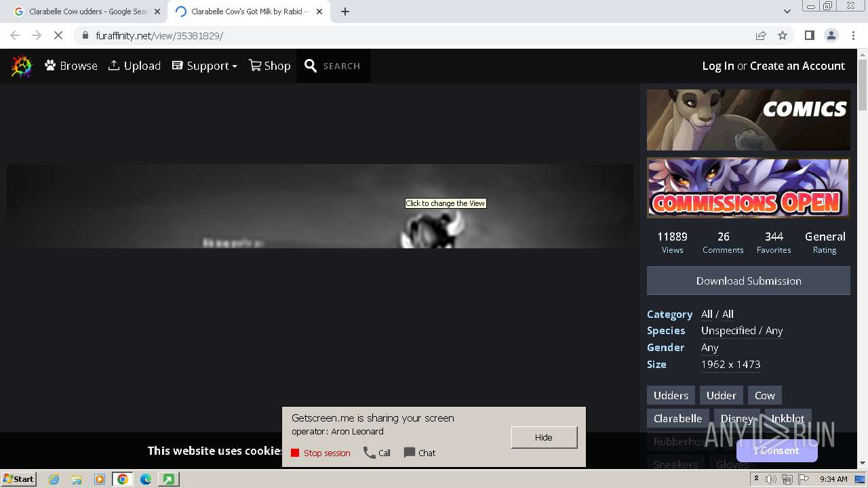The width and height of the screenshot is (868, 488).
Task: Click the Action Center flag icon
Action: click(x=804, y=479)
